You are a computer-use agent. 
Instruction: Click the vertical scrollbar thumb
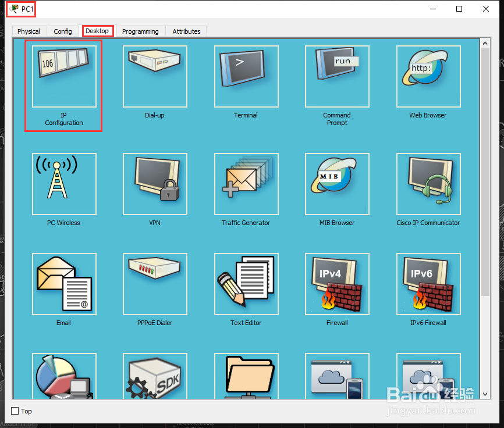[485, 172]
